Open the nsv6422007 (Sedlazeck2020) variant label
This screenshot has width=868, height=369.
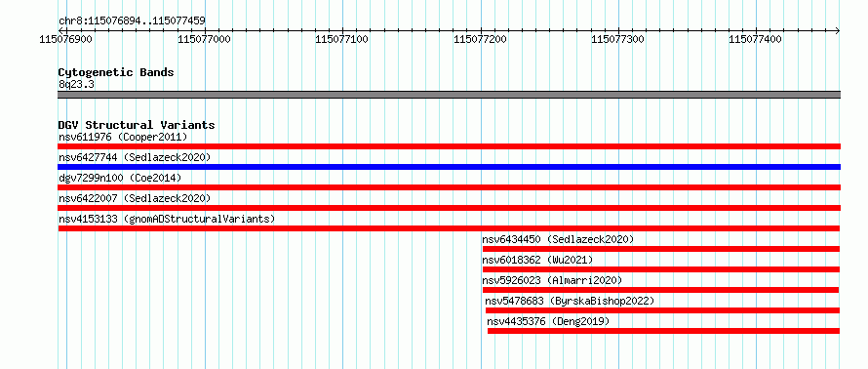tap(135, 198)
